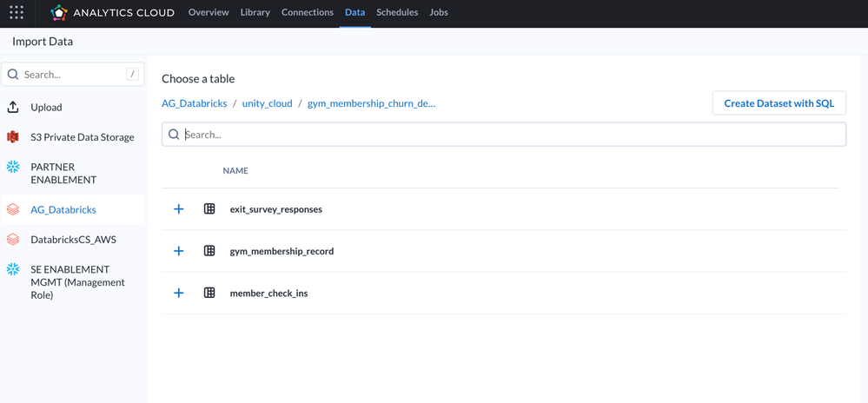868x403 pixels.
Task: Click member_check_ins table name
Action: 268,294
